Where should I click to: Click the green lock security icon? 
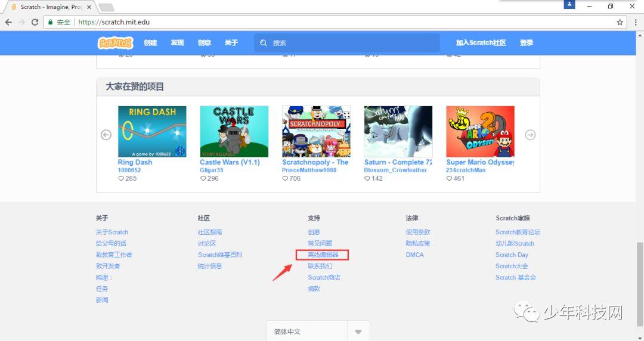51,22
